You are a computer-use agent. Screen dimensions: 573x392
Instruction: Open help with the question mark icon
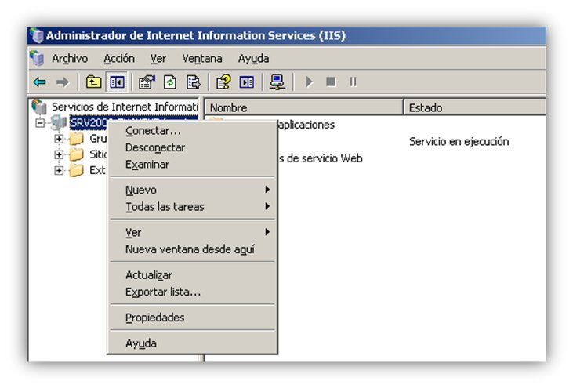pos(223,82)
